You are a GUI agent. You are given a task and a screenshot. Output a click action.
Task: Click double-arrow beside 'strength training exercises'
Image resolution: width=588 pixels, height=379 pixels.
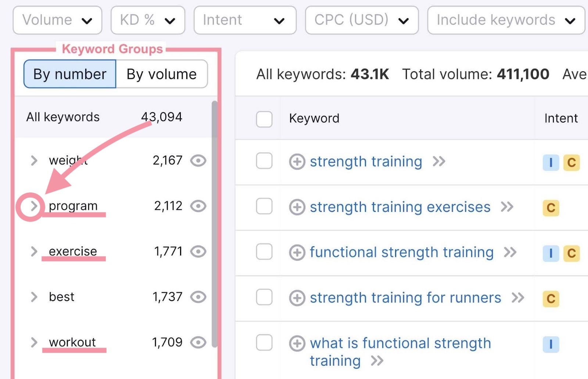(x=507, y=207)
